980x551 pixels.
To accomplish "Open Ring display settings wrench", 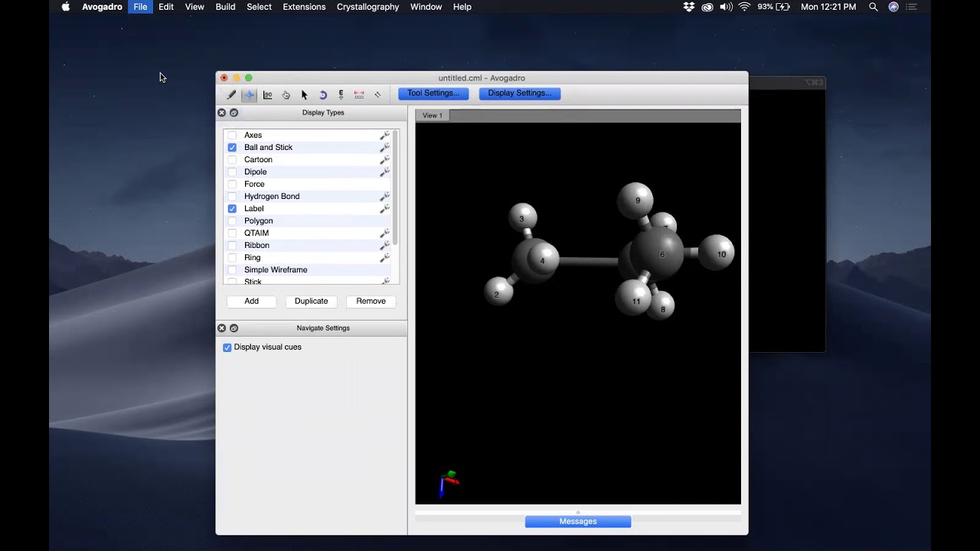I will 385,257.
